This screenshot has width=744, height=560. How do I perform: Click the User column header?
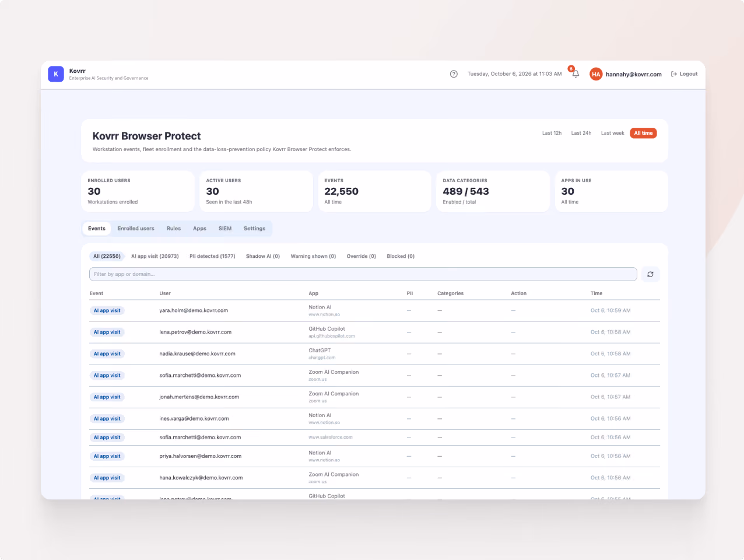pos(165,293)
